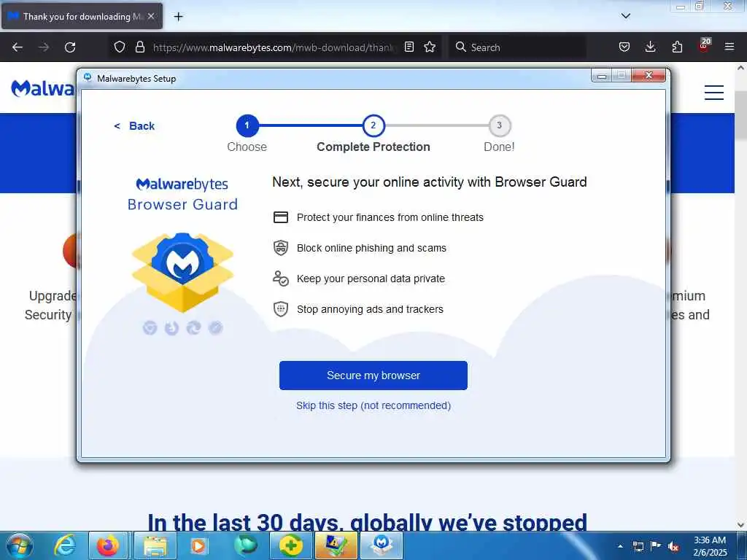
Task: Open the Pocket save icon
Action: coord(624,47)
